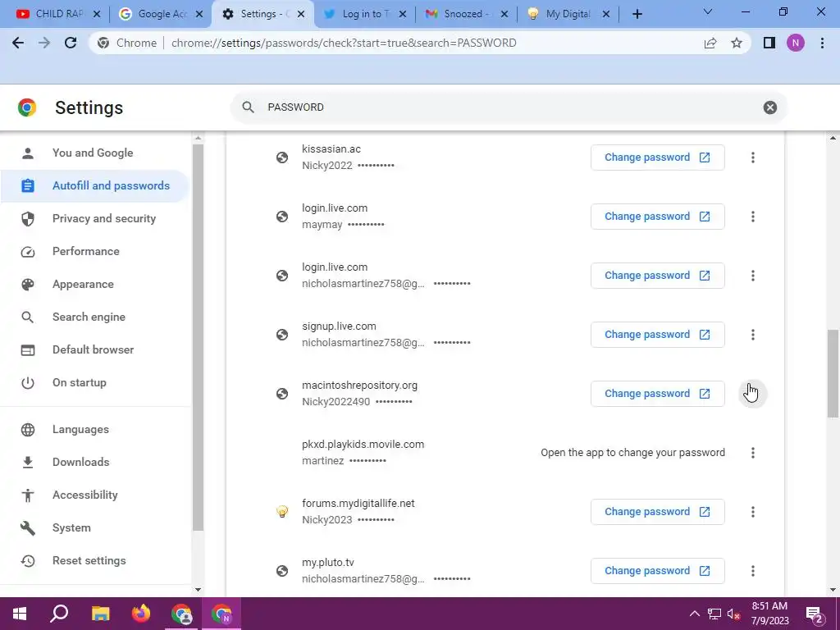Share this page icon in address bar
This screenshot has height=630, width=840.
tap(710, 43)
